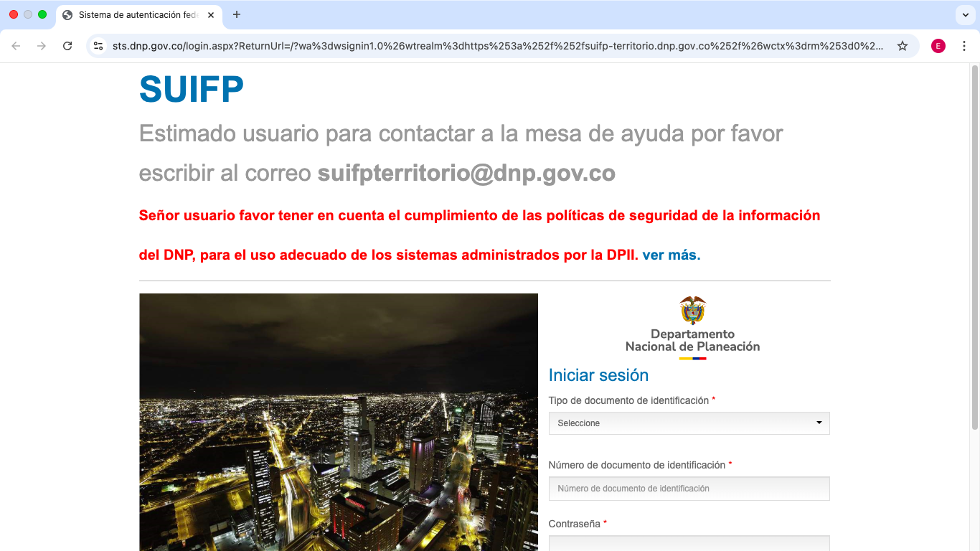Click the page vertical scrollbar

coord(975,247)
